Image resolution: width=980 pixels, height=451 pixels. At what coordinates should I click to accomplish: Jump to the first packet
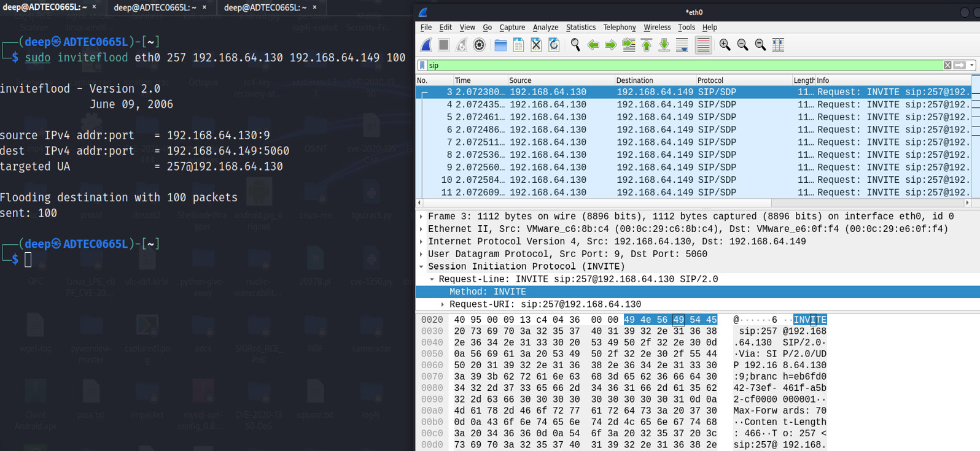[647, 45]
